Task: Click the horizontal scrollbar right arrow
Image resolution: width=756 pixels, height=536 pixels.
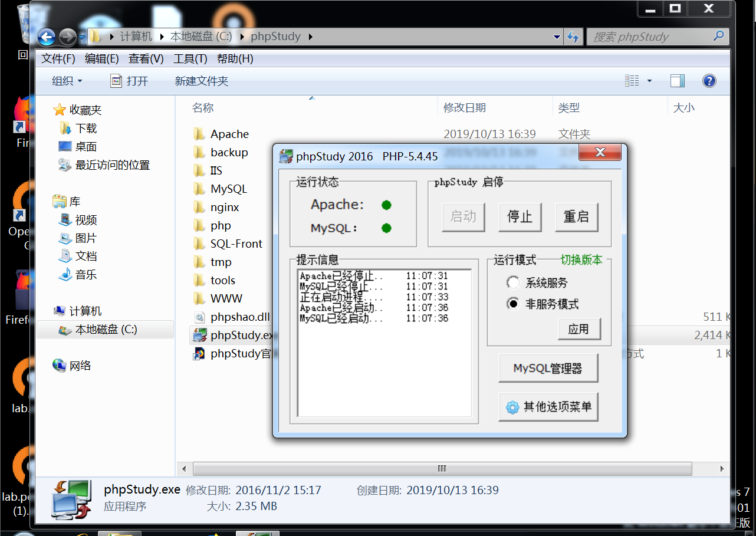Action: click(x=722, y=469)
